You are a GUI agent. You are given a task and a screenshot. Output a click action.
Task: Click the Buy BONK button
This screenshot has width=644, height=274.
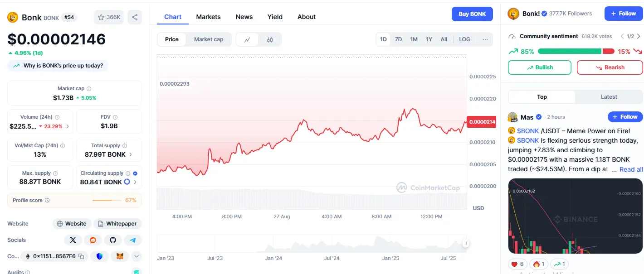click(472, 14)
